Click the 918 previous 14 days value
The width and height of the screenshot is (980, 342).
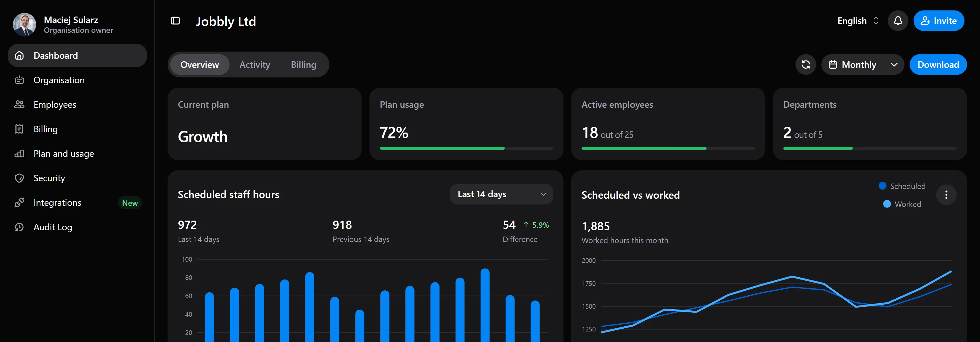342,225
